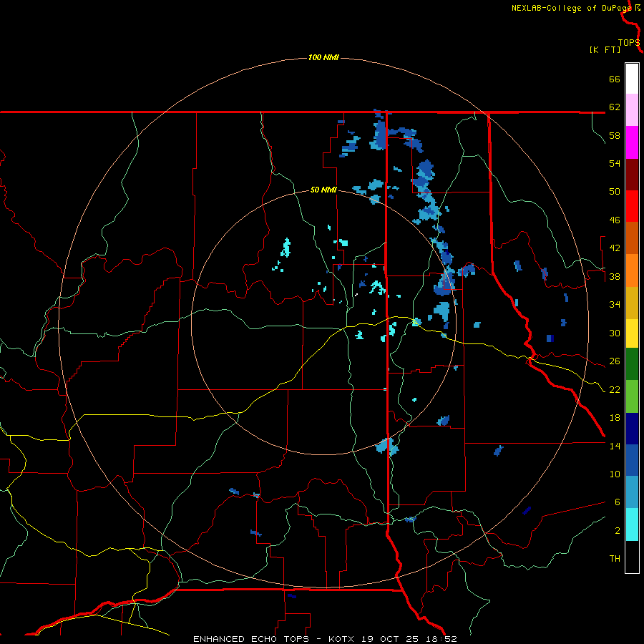Viewport: 644px width, 644px height.
Task: Select the bright yellow legend swatch
Action: point(632,333)
